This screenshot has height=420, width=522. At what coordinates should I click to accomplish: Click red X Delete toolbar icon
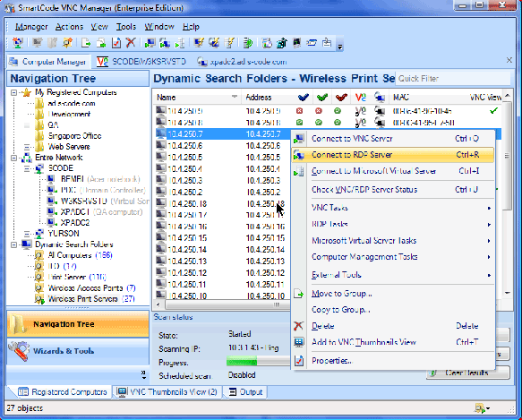[x=131, y=43]
